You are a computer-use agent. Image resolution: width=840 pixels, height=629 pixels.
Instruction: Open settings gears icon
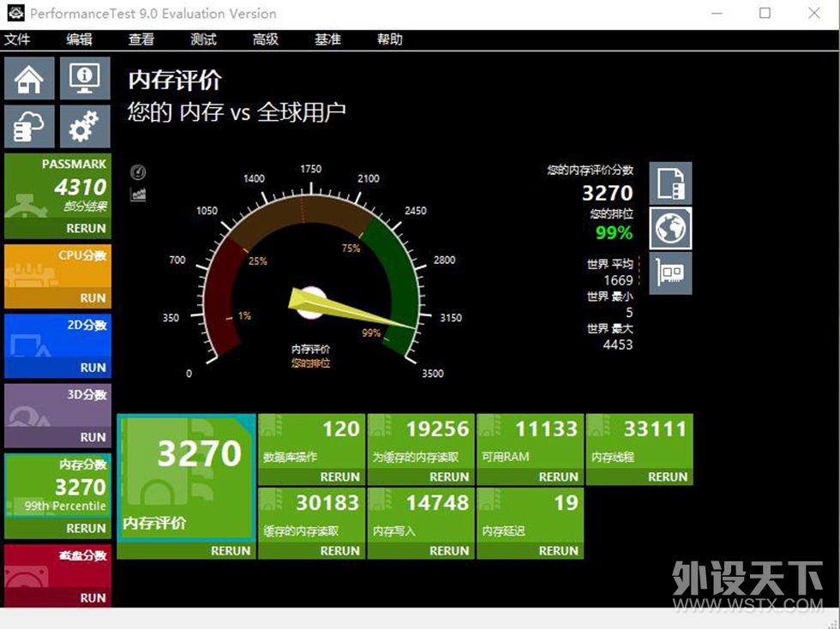85,127
